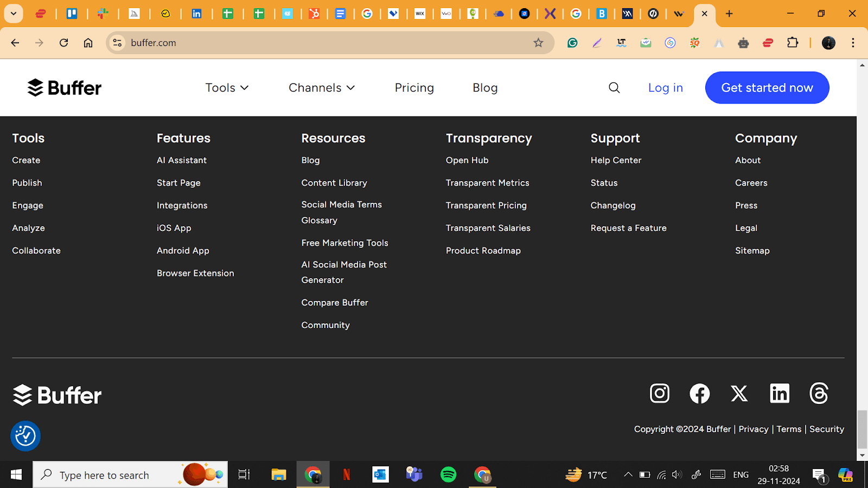Switch to the Trello browser tab
This screenshot has height=488, width=868.
coord(72,14)
